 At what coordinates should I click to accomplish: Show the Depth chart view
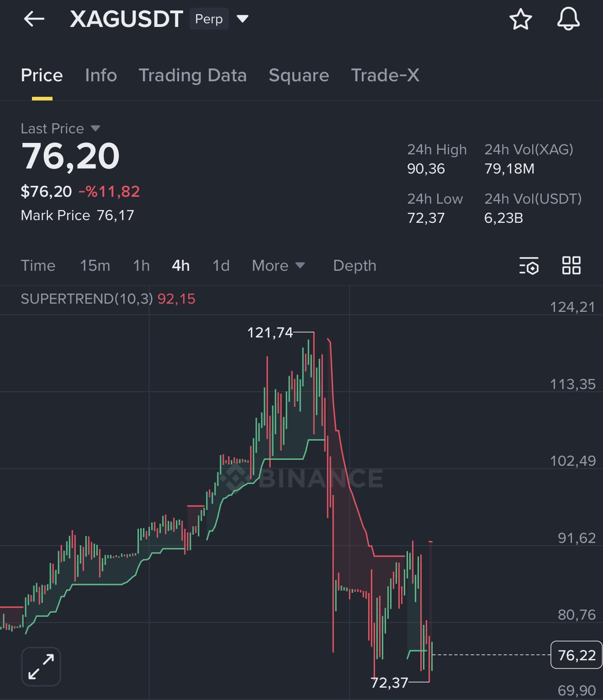[354, 265]
